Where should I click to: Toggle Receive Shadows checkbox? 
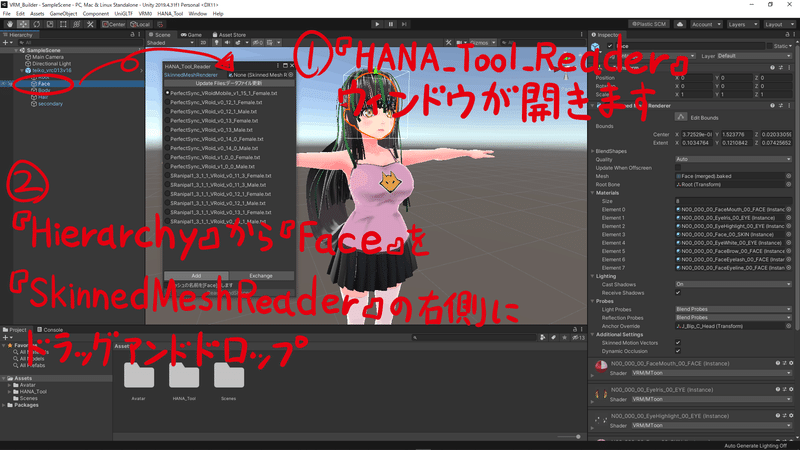pos(678,293)
